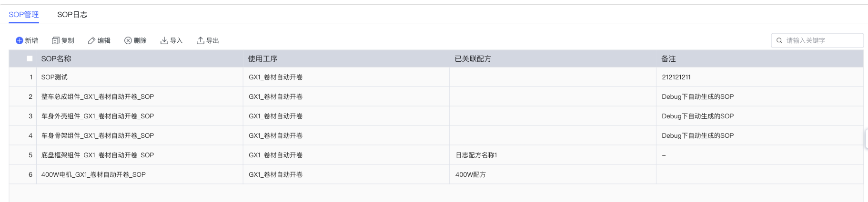
Task: Click the 导入 import icon
Action: 164,41
